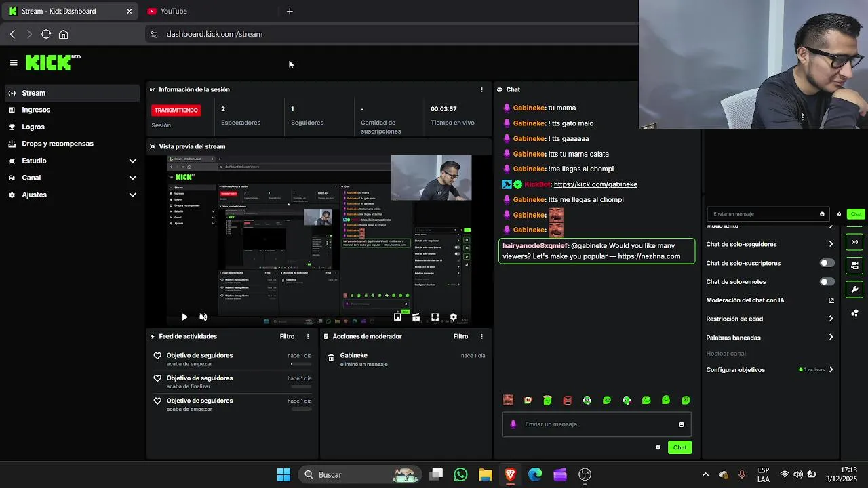Open session info three-dot options menu

[481, 89]
